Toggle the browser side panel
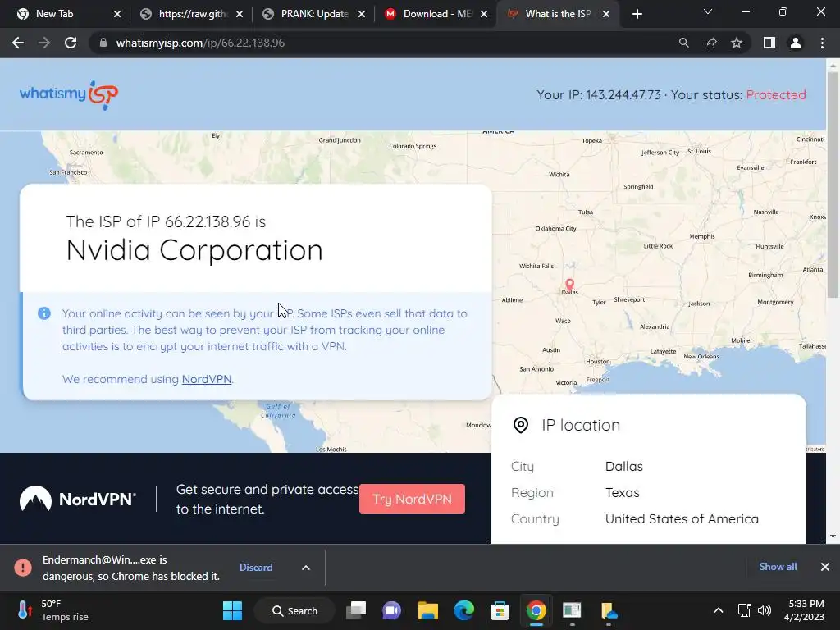Screen dimensions: 840x630 769,43
